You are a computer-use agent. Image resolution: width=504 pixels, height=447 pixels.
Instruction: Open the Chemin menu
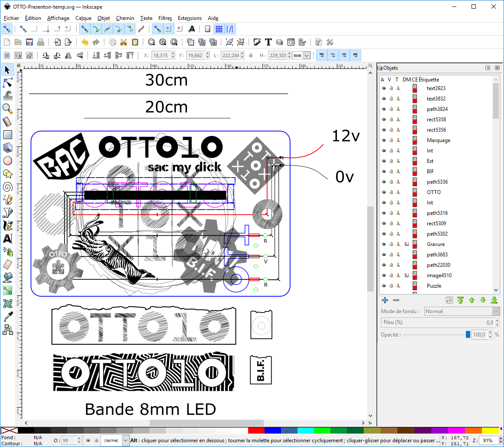125,18
